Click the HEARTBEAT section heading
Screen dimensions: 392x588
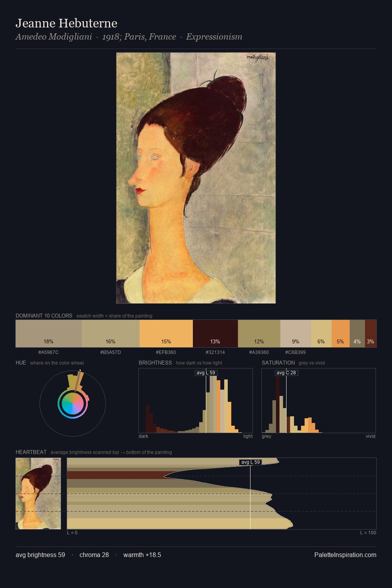tap(31, 452)
